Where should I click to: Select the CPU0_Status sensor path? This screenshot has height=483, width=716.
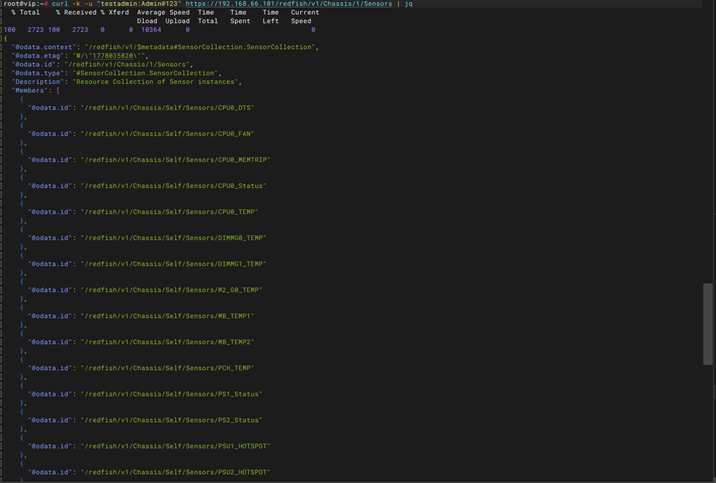point(173,186)
